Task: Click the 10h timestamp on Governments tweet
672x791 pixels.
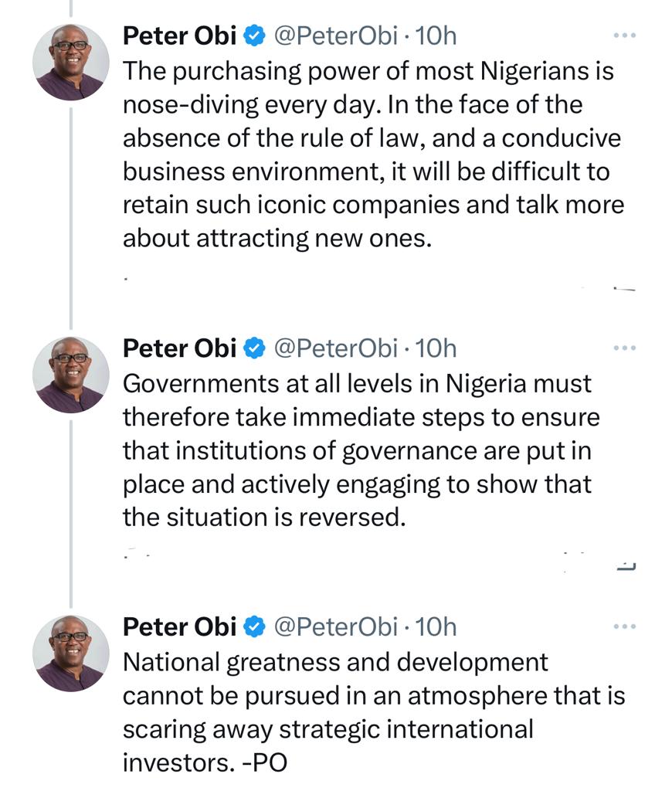Action: (436, 348)
